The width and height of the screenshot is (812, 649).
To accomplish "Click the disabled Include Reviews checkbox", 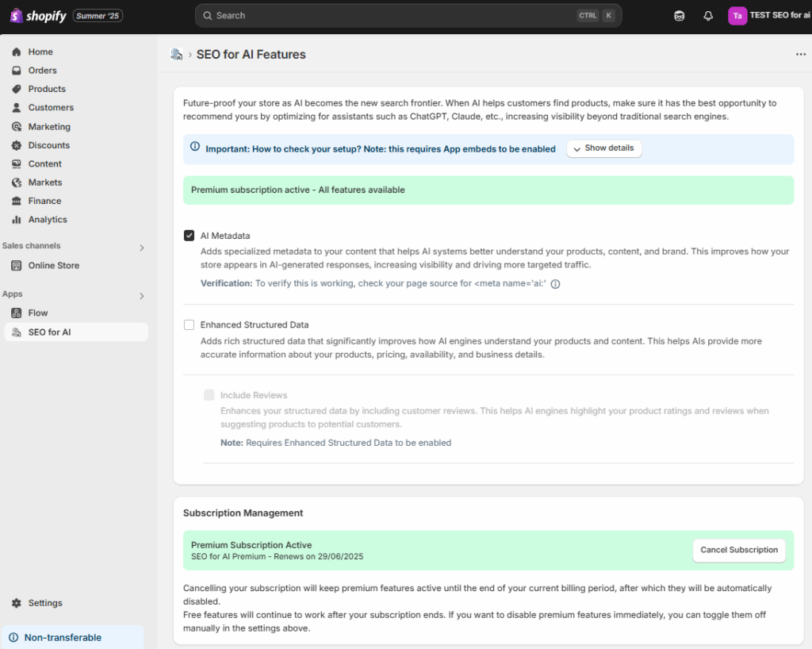I will [209, 395].
